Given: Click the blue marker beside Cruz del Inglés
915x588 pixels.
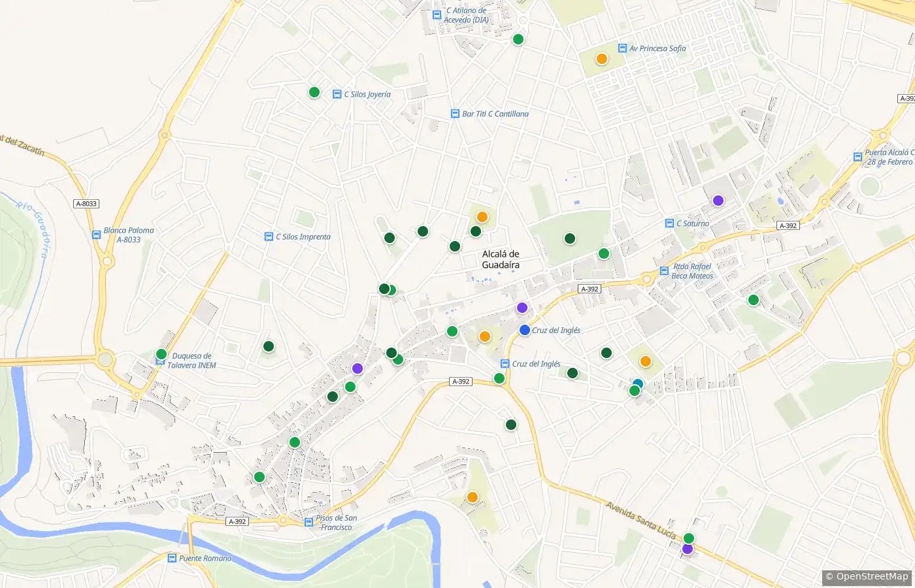Looking at the screenshot, I should point(524,330).
